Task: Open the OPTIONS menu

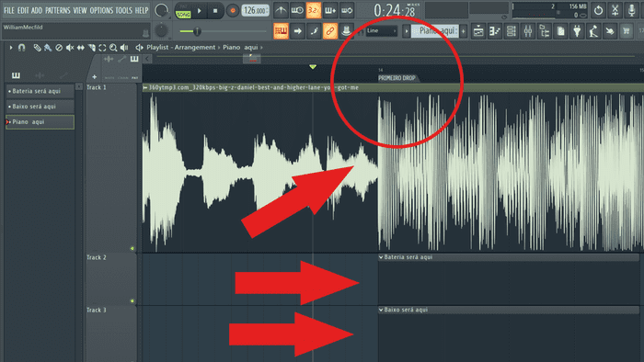Action: [101, 10]
